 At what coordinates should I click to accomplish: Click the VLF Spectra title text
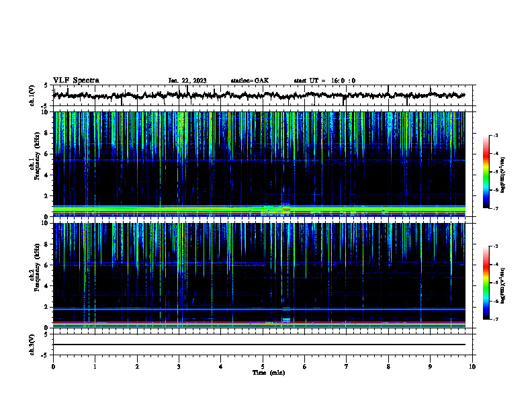(76, 81)
